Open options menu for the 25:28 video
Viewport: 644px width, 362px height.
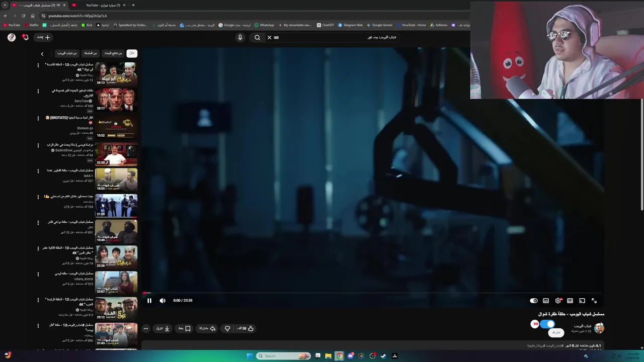38,248
